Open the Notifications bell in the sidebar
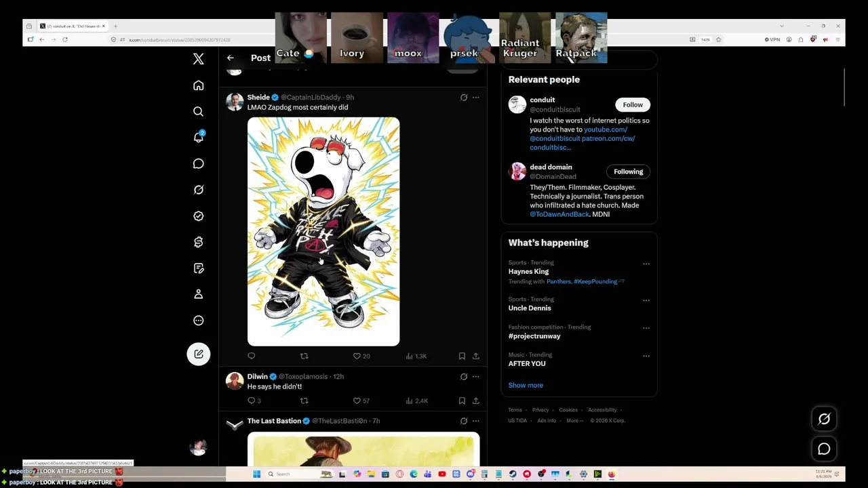 pos(198,137)
